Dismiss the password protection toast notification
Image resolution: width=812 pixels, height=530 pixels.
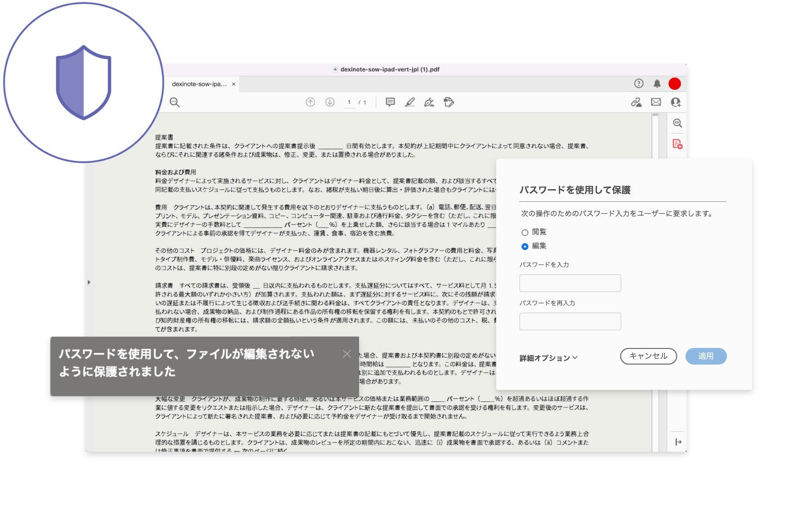(x=347, y=354)
